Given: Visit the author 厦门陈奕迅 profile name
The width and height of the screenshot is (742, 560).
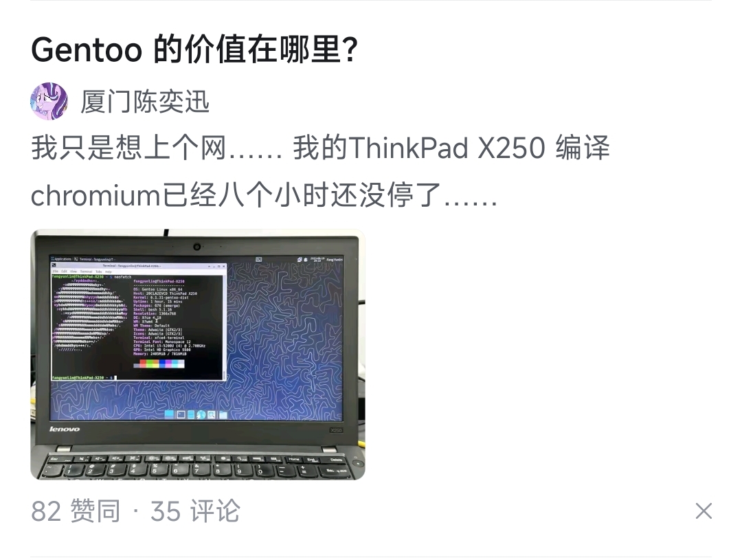Looking at the screenshot, I should 145,101.
